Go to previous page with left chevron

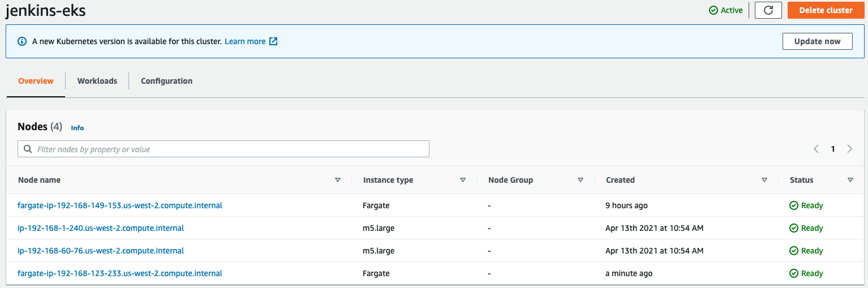coord(816,149)
